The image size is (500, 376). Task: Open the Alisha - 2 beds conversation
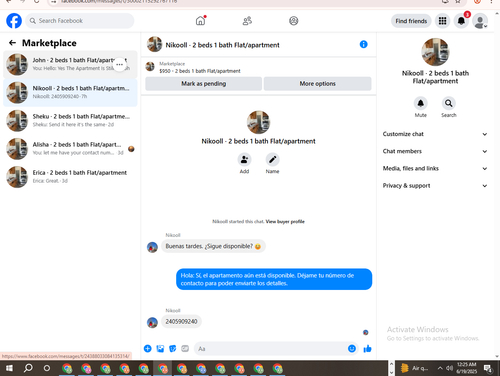pos(70,148)
